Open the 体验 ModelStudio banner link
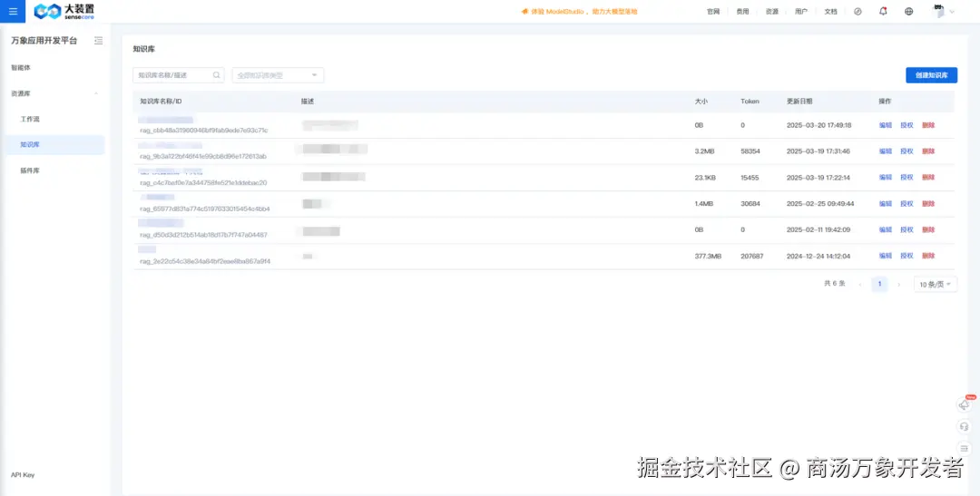 (x=579, y=11)
